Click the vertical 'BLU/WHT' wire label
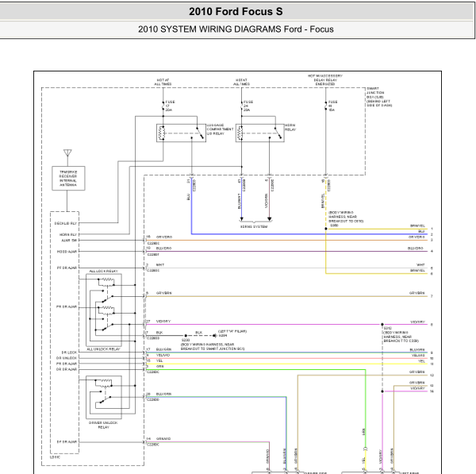 [240, 201]
